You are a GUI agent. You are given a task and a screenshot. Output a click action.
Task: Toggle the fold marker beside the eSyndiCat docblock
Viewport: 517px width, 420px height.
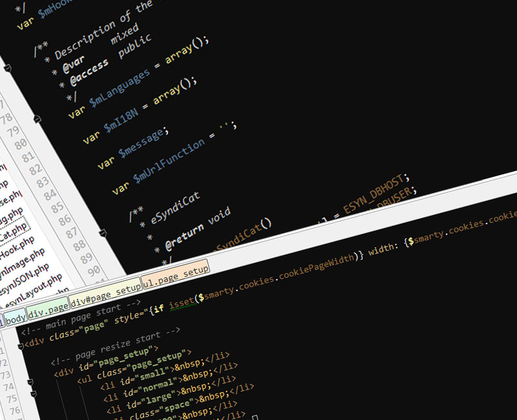pos(103,233)
